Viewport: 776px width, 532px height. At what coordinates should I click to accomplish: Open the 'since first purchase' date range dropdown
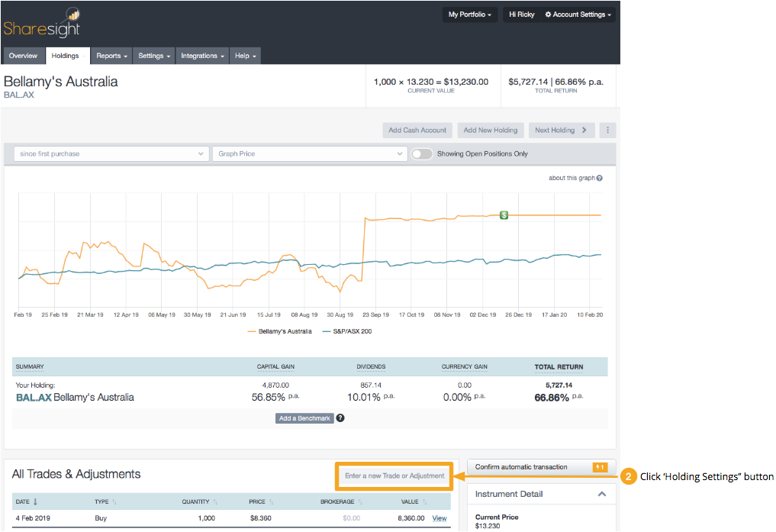click(x=111, y=153)
